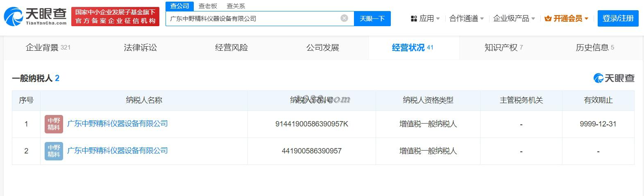Click the 登录/注册 button

[x=618, y=18]
